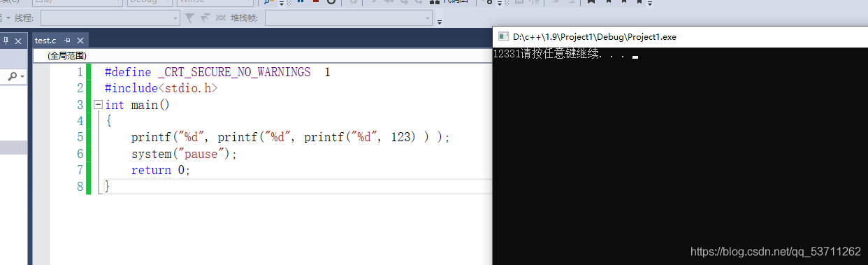This screenshot has width=868, height=265.
Task: Click the console title D:\c++\1.9\Project1\Debug\Project1.exe
Action: [595, 37]
